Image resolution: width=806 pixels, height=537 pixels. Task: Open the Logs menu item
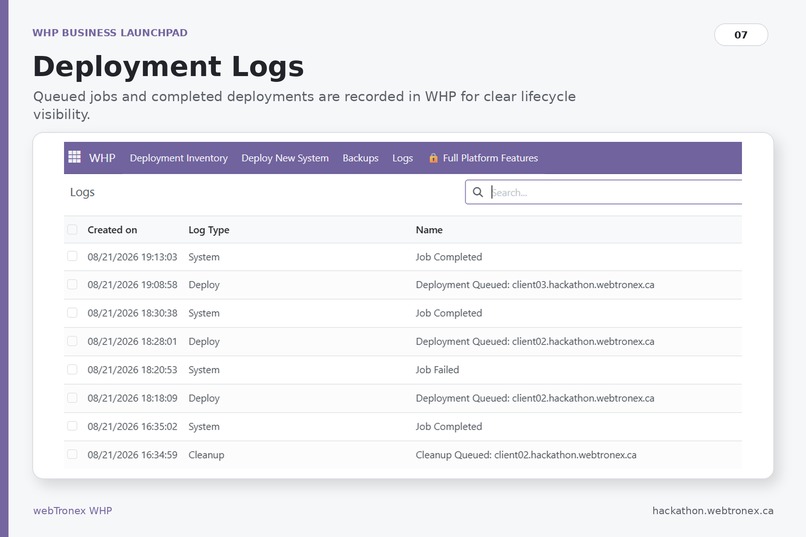pyautogui.click(x=402, y=158)
